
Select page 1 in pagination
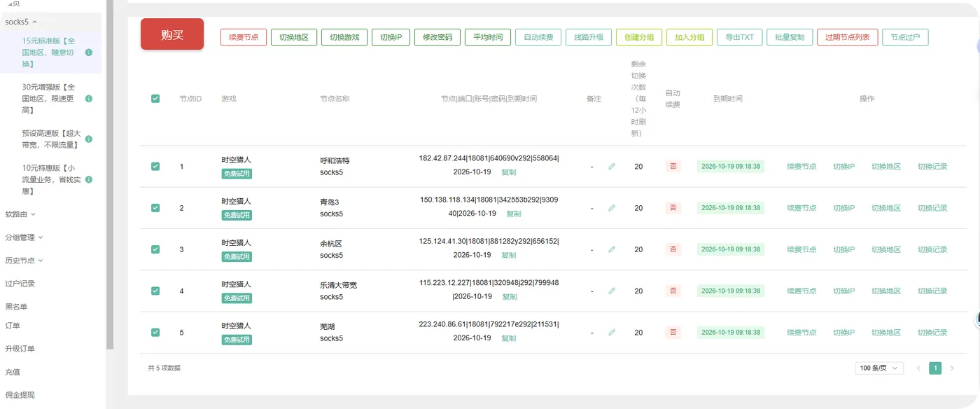pyautogui.click(x=935, y=368)
